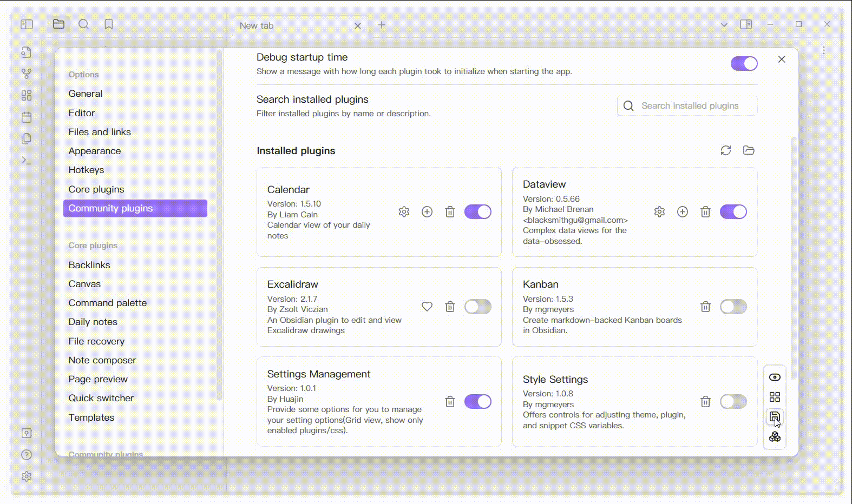Viewport: 852px width, 504px height.
Task: Open command palette ribbon icon
Action: pos(27,161)
